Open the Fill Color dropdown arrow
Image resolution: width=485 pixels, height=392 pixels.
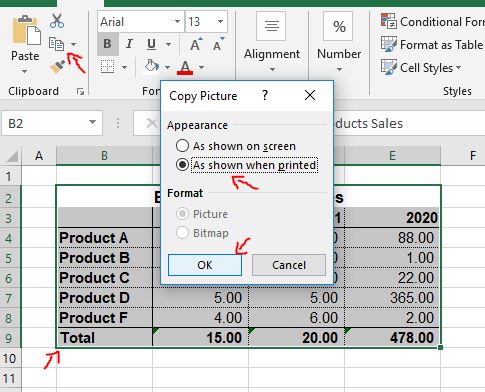click(x=167, y=67)
